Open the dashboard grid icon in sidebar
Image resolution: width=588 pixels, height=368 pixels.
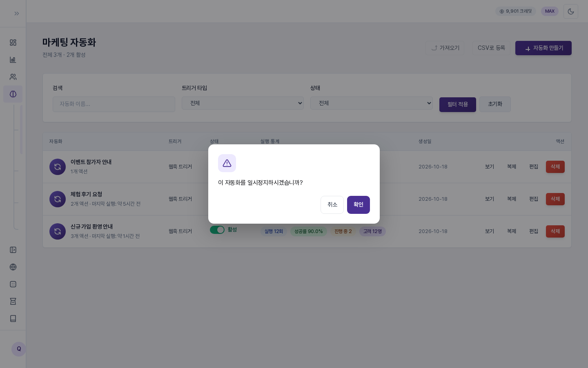pos(13,43)
